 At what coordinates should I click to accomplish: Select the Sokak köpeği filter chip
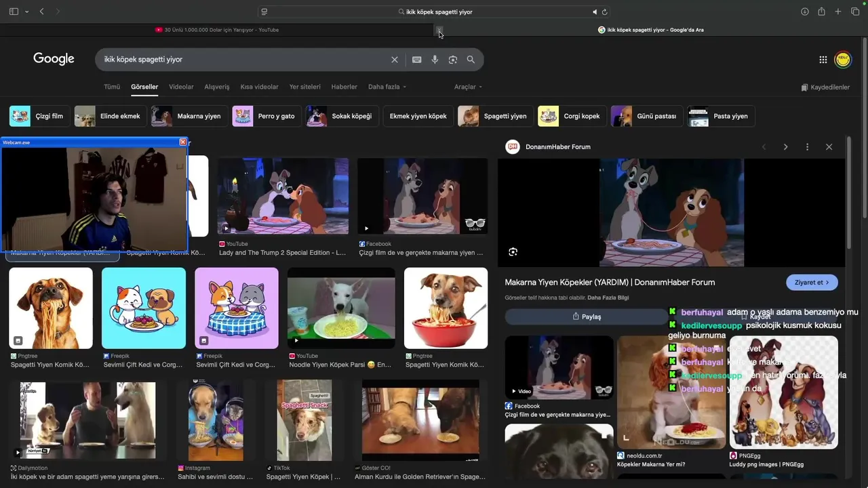342,116
